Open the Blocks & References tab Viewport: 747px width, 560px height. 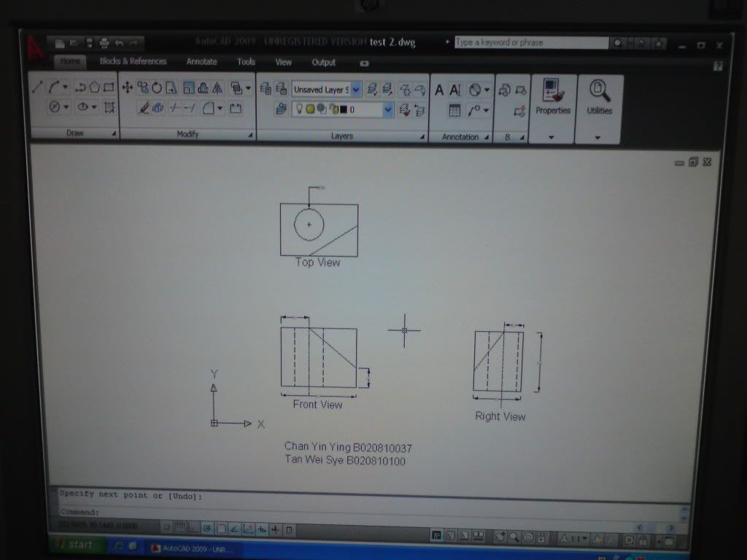(133, 61)
